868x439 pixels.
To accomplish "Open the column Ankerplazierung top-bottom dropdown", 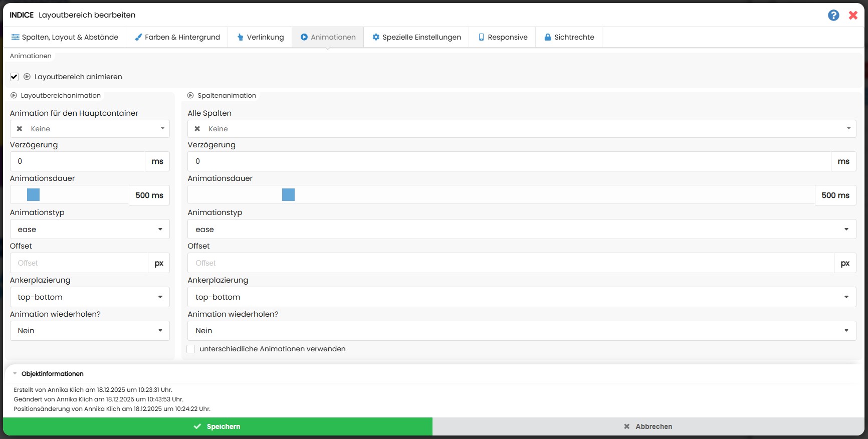I will tap(521, 297).
